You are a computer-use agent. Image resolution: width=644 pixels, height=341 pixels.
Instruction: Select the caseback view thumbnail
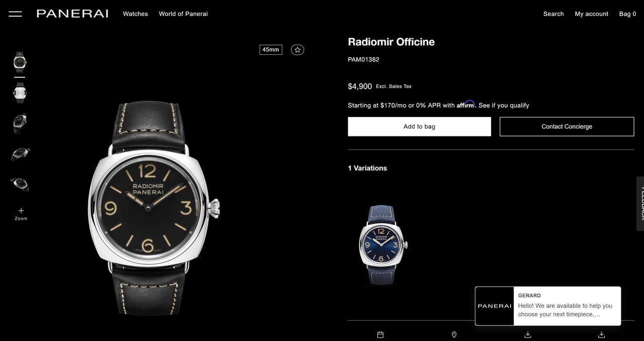[20, 93]
